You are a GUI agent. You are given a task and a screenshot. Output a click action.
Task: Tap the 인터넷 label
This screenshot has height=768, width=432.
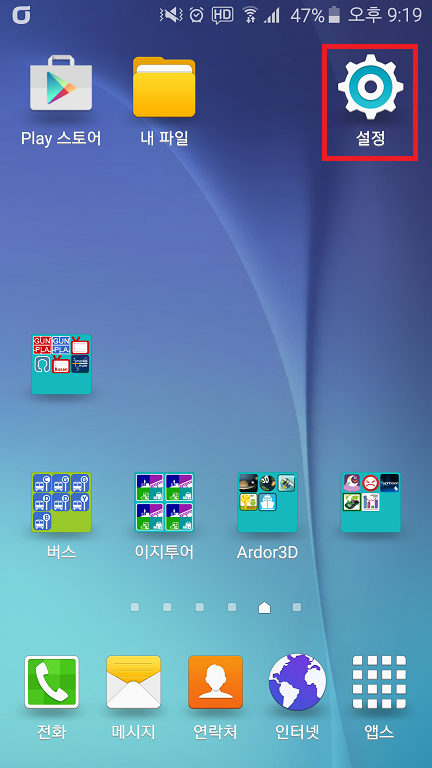[297, 732]
